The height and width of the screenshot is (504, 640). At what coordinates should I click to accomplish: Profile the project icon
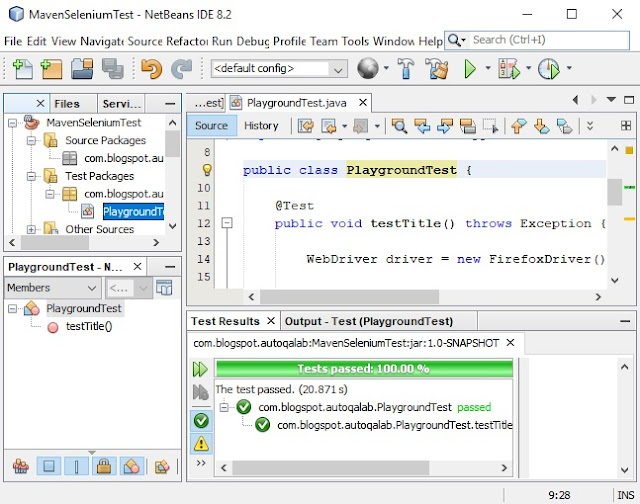tap(549, 69)
